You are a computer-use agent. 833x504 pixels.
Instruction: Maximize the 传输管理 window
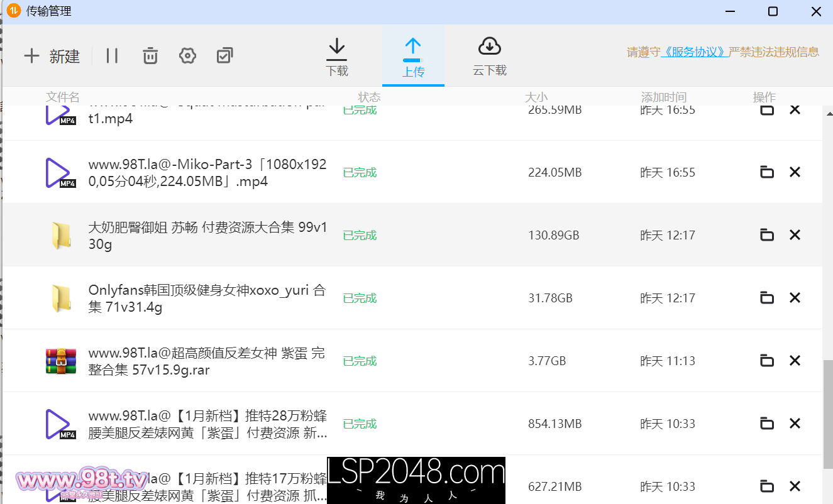[773, 11]
